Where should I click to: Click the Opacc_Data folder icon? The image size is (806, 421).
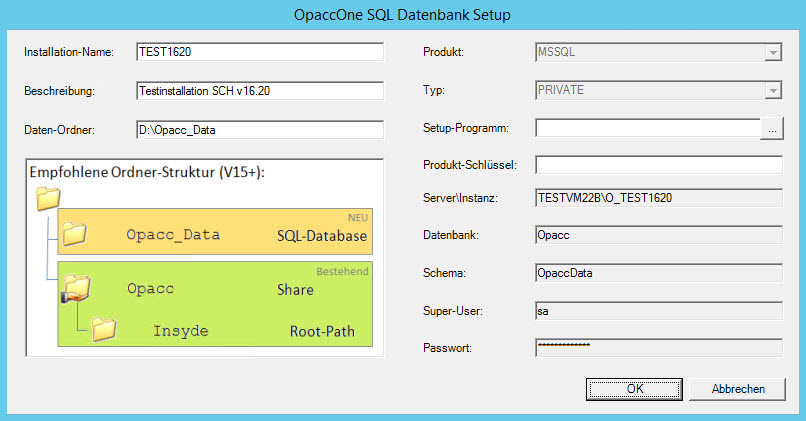pos(75,234)
